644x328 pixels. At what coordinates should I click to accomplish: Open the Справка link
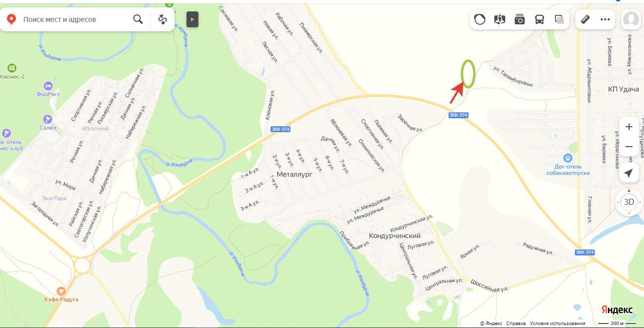tap(516, 324)
